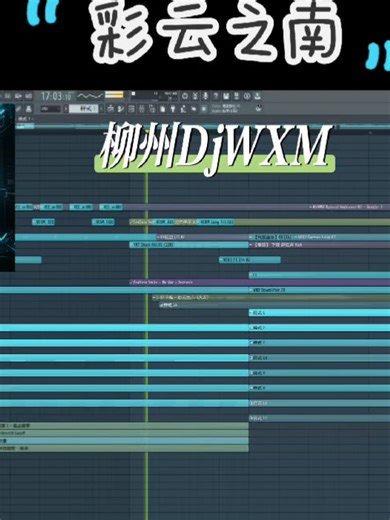This screenshot has height=520, width=390.
Task: Click the export download-arrow icon
Action: click(257, 96)
